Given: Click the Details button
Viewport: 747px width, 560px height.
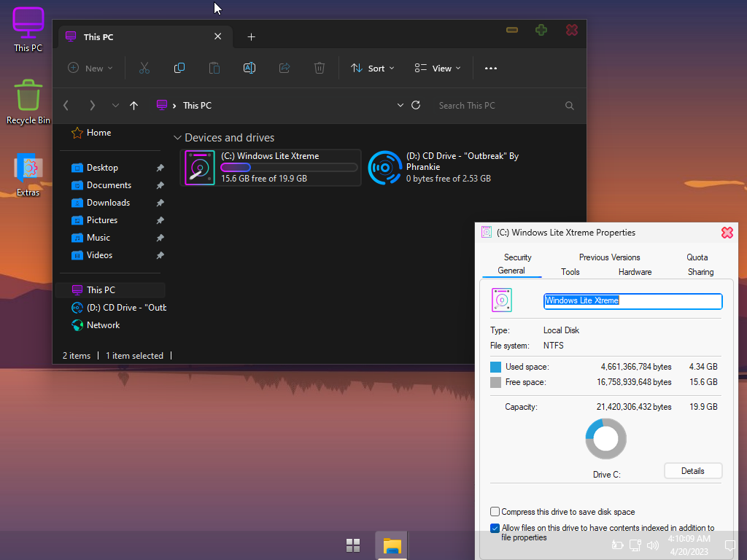Looking at the screenshot, I should tap(693, 471).
